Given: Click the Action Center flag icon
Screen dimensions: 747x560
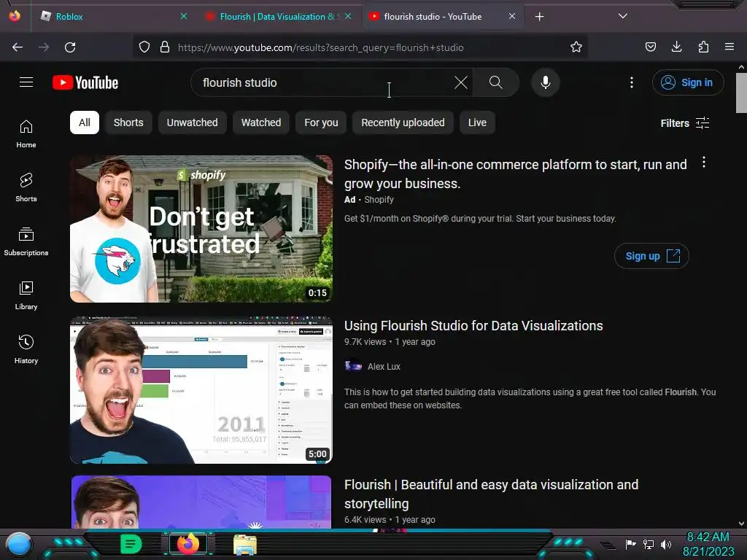Looking at the screenshot, I should pos(631,544).
